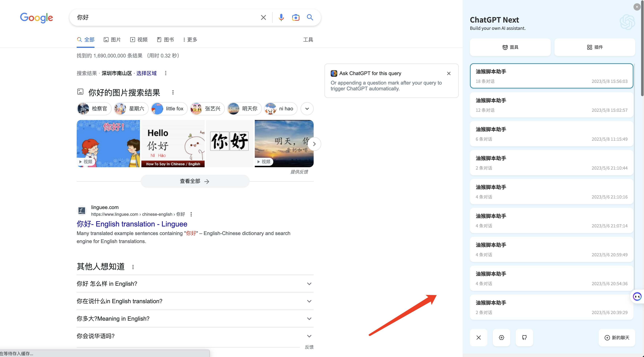The image size is (644, 357).
Task: Open the 'Hello 你好 Nǐ Hǎo' image thumbnail
Action: [173, 143]
